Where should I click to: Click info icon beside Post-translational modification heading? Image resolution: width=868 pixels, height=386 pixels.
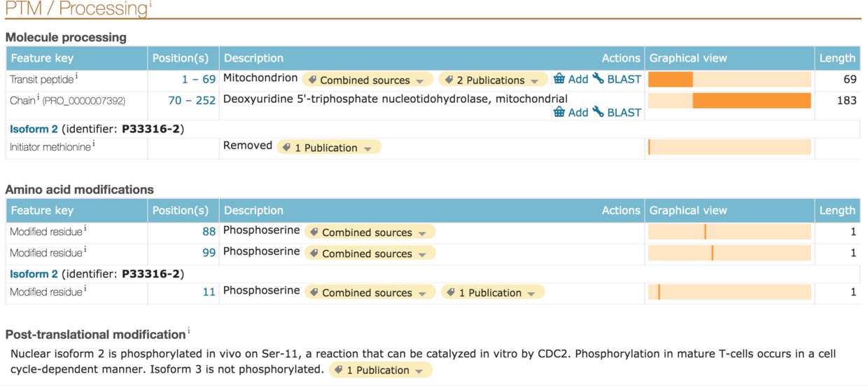(x=188, y=331)
